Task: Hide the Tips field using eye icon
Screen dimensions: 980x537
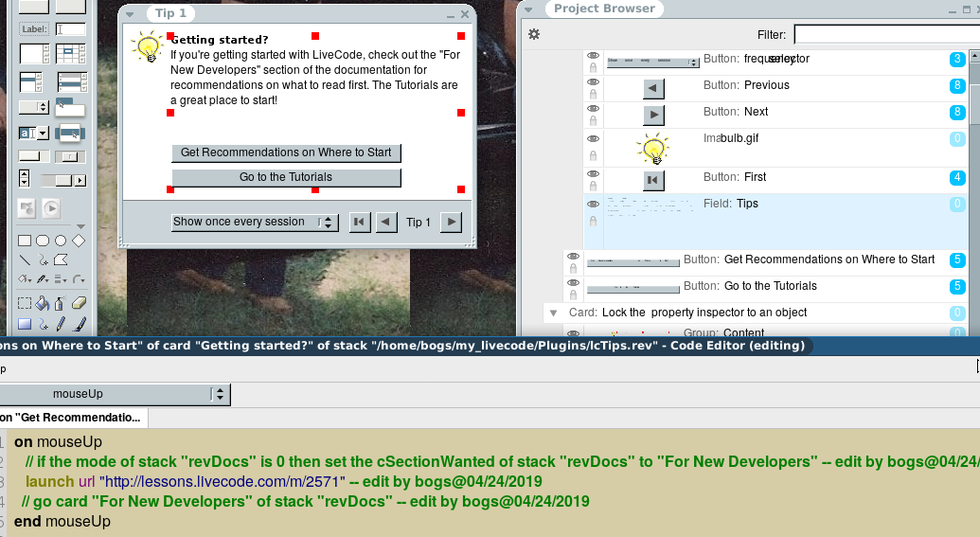Action: click(593, 205)
